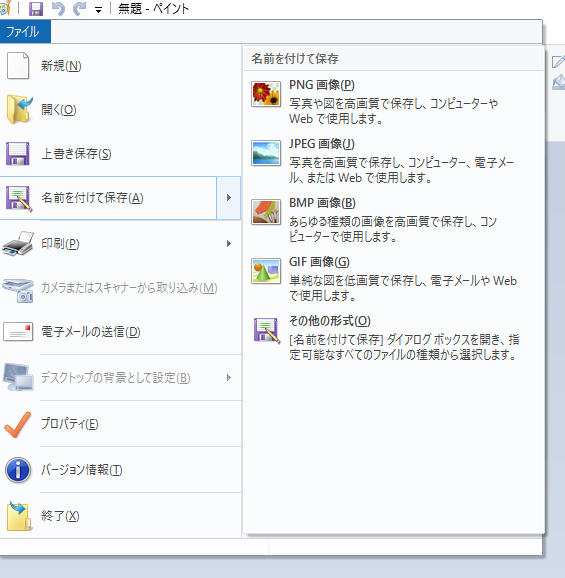
Task: Click Undo arrow in the title bar
Action: click(x=59, y=8)
